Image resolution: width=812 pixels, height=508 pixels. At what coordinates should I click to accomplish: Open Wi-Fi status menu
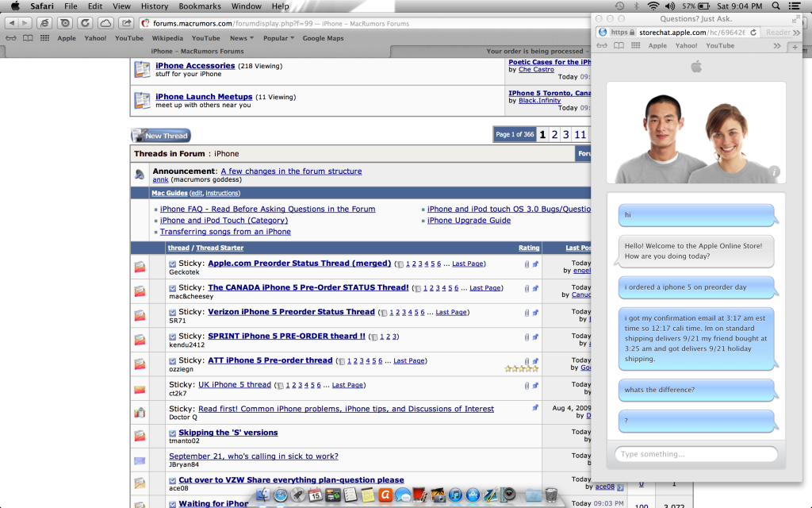653,6
